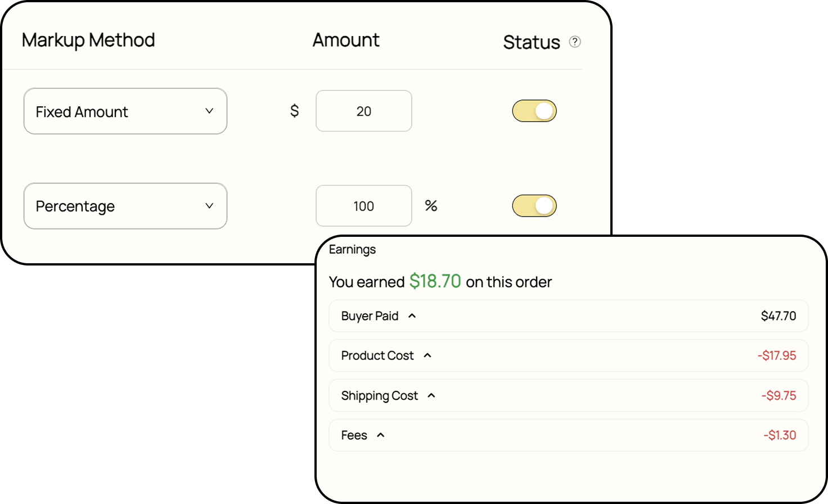Click the Markup Method column header
This screenshot has height=504, width=828.
point(88,40)
